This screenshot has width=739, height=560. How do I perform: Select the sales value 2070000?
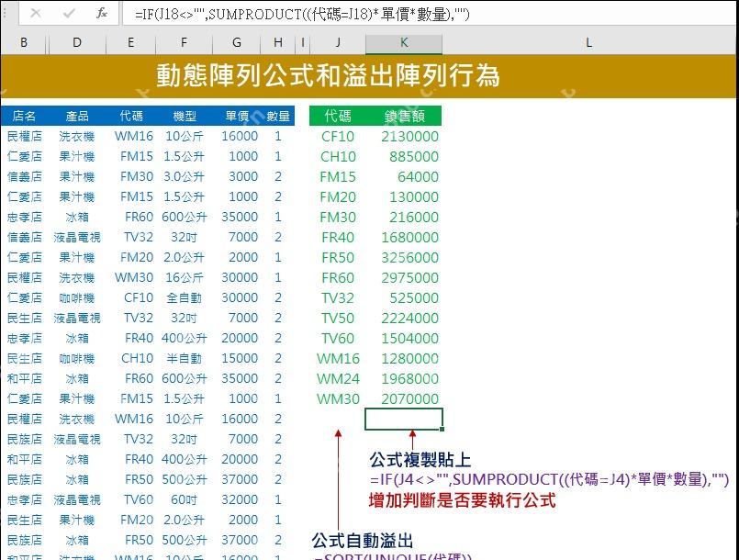pos(409,399)
